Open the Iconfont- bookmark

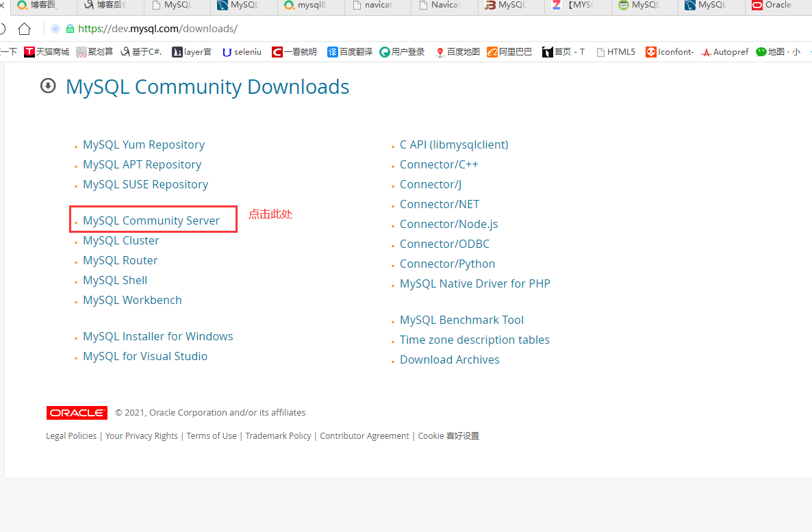click(670, 52)
